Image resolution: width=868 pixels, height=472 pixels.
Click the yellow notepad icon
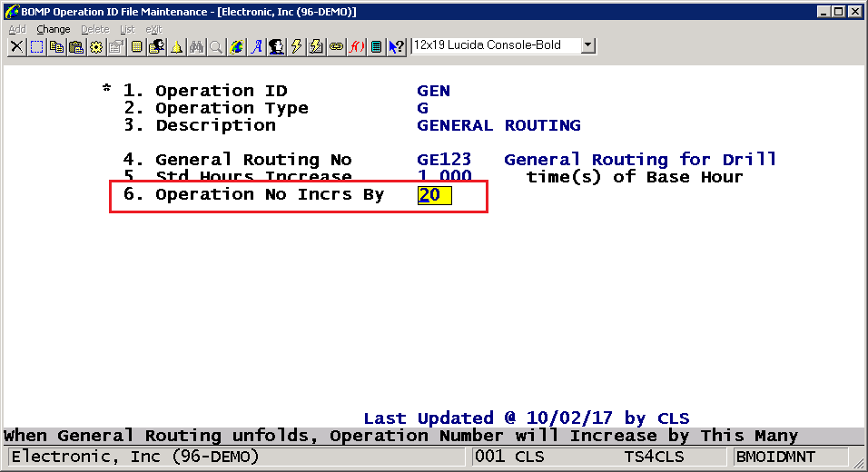(x=136, y=47)
